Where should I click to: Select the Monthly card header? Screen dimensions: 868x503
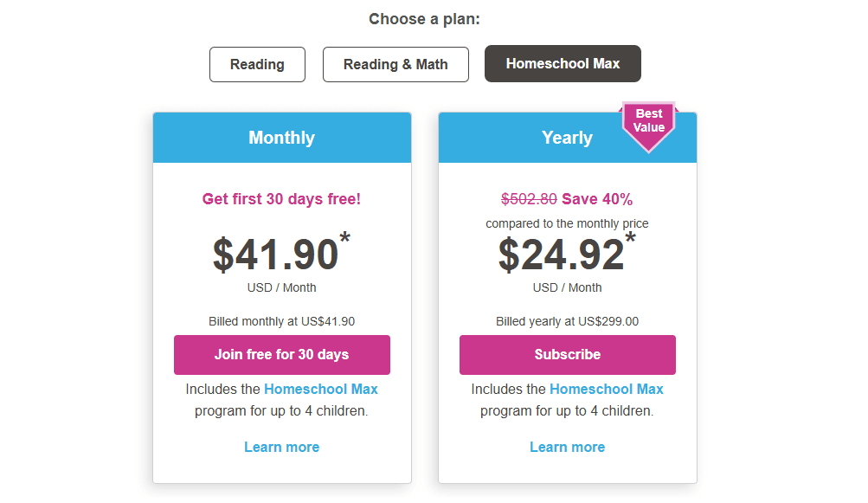pyautogui.click(x=281, y=138)
